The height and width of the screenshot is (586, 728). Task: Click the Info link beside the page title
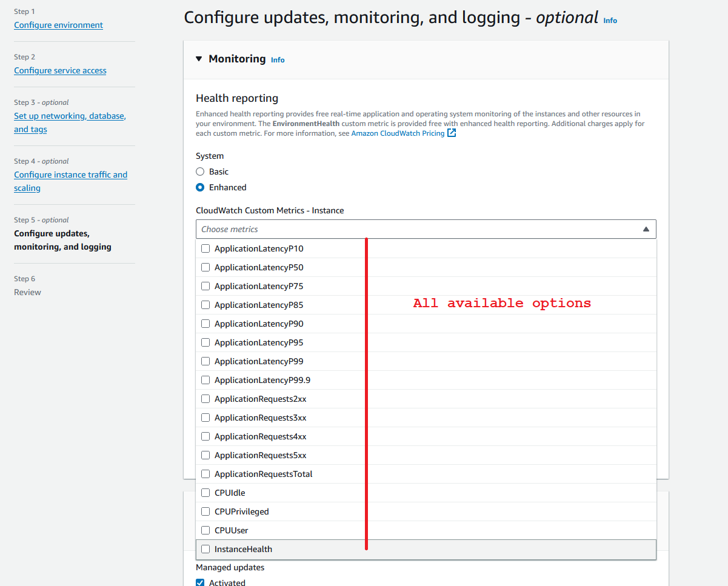point(610,21)
